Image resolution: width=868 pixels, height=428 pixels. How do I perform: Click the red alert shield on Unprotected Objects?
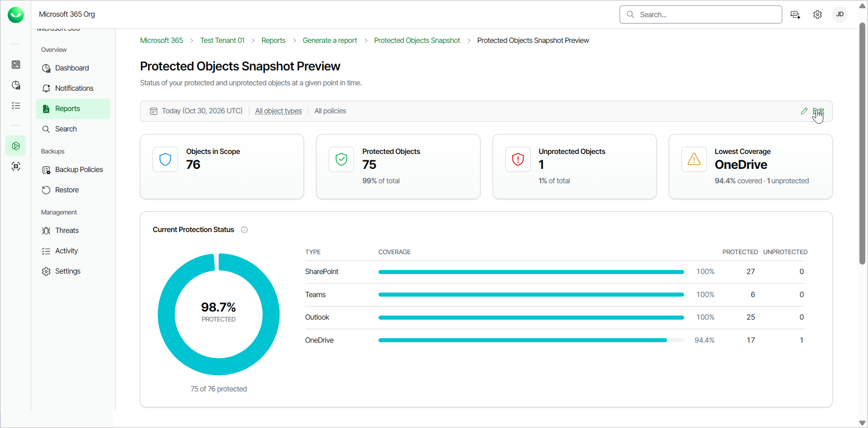tap(518, 159)
